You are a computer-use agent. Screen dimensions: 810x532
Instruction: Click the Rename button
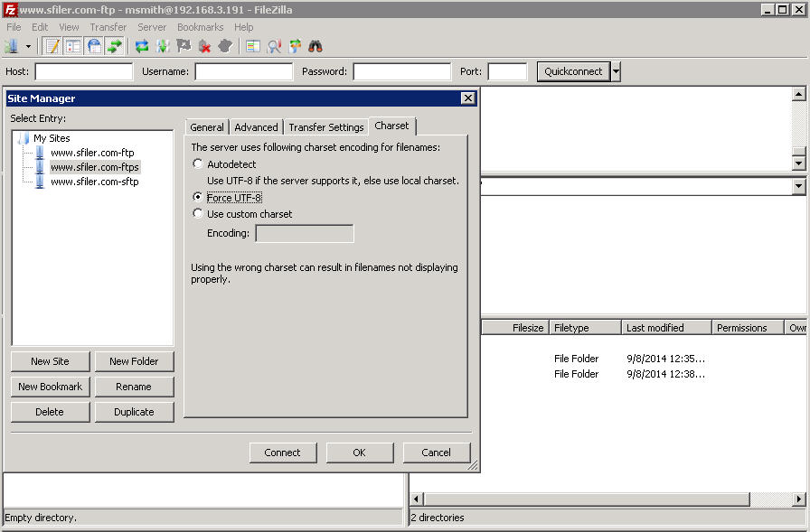click(134, 387)
